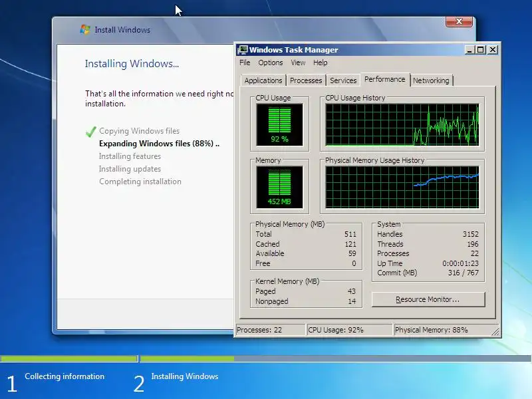Click the Install Windows logo icon
The width and height of the screenshot is (532, 399).
(85, 29)
